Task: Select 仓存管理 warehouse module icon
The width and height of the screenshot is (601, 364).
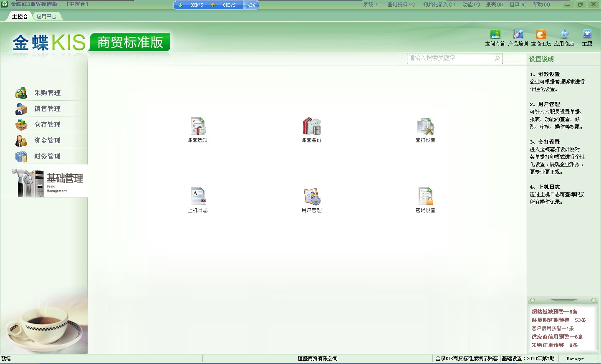Action: (x=21, y=124)
